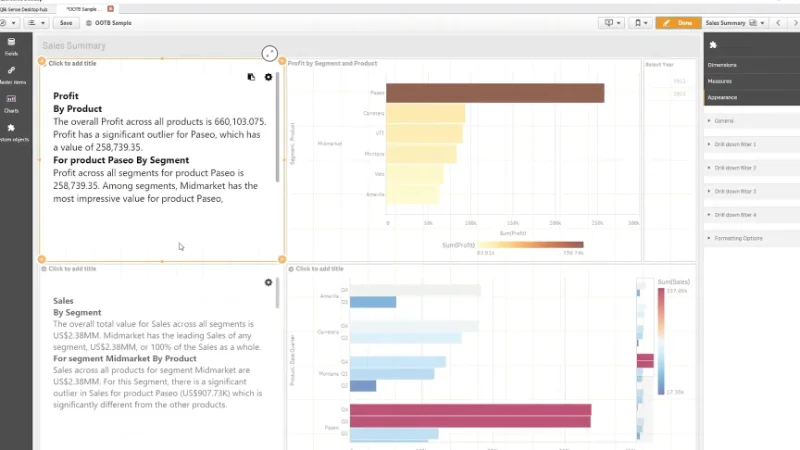This screenshot has width=800, height=450.
Task: Switch to the Dimensions tab
Action: click(x=752, y=65)
